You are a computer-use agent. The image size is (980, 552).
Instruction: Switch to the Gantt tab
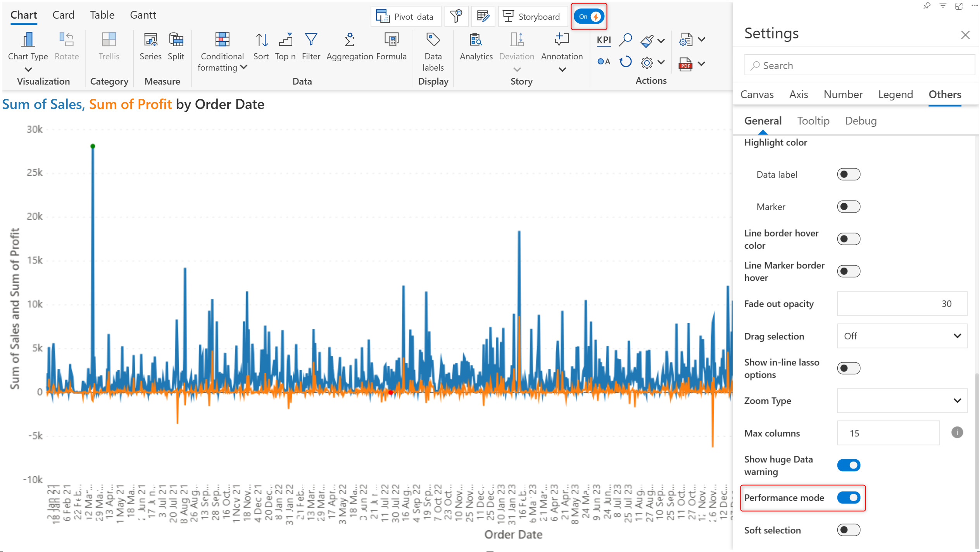[x=143, y=15]
